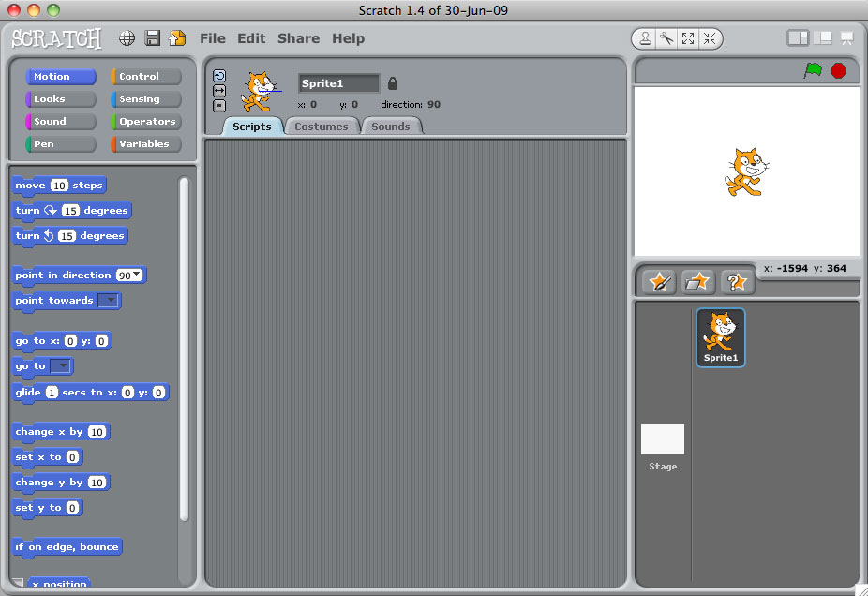Select the grow sprite tool
Screen dimensions: 868x596
point(688,38)
